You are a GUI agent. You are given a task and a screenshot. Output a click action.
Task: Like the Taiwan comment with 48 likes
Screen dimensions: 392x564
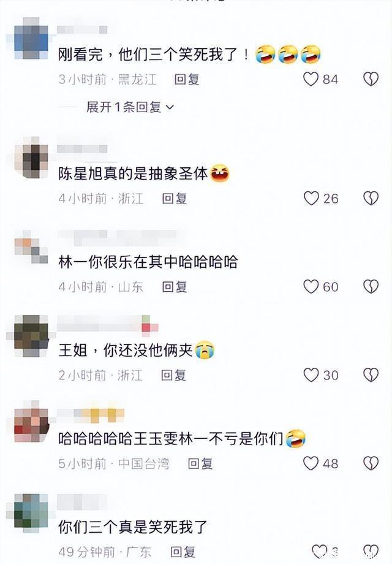[311, 463]
